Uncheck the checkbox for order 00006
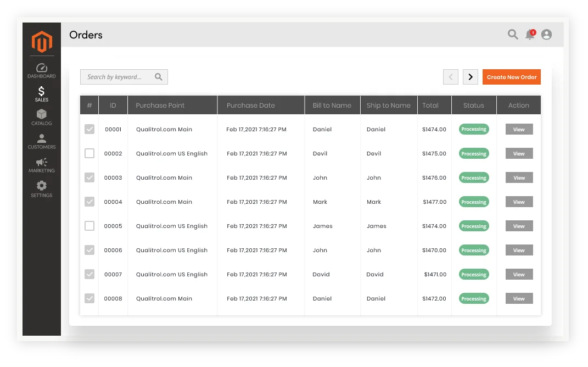The width and height of the screenshot is (588, 367). (89, 250)
